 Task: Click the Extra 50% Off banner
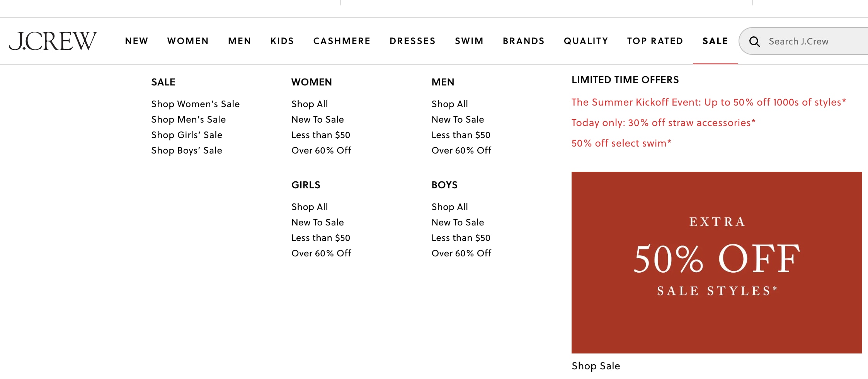[x=717, y=262]
